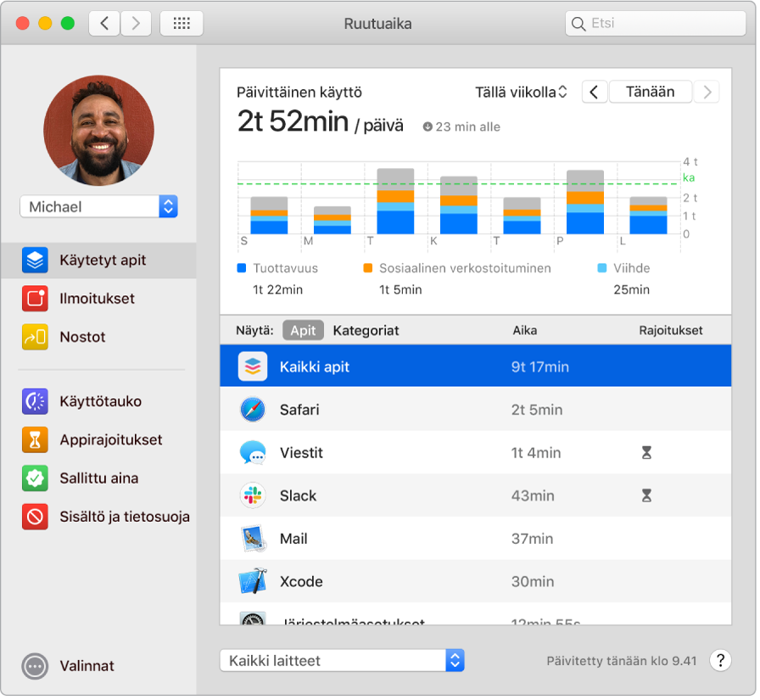Click the Valinnat options icon
Image resolution: width=760 pixels, height=700 pixels.
[35, 667]
